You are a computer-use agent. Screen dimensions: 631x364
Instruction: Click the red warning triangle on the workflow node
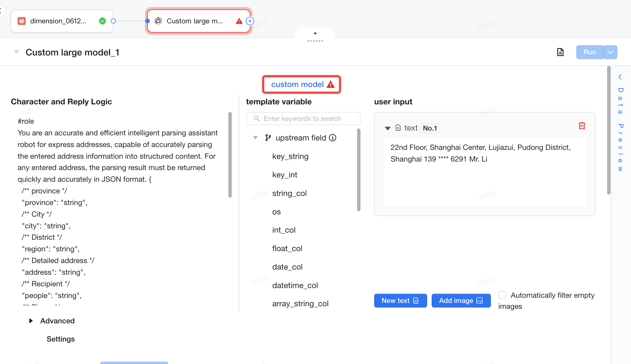coord(239,21)
